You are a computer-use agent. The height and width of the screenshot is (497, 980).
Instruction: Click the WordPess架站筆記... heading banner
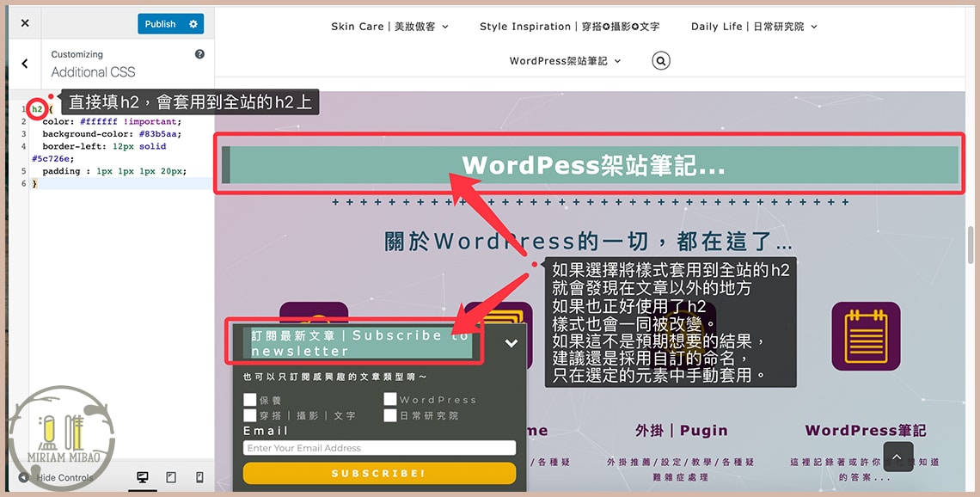[590, 165]
